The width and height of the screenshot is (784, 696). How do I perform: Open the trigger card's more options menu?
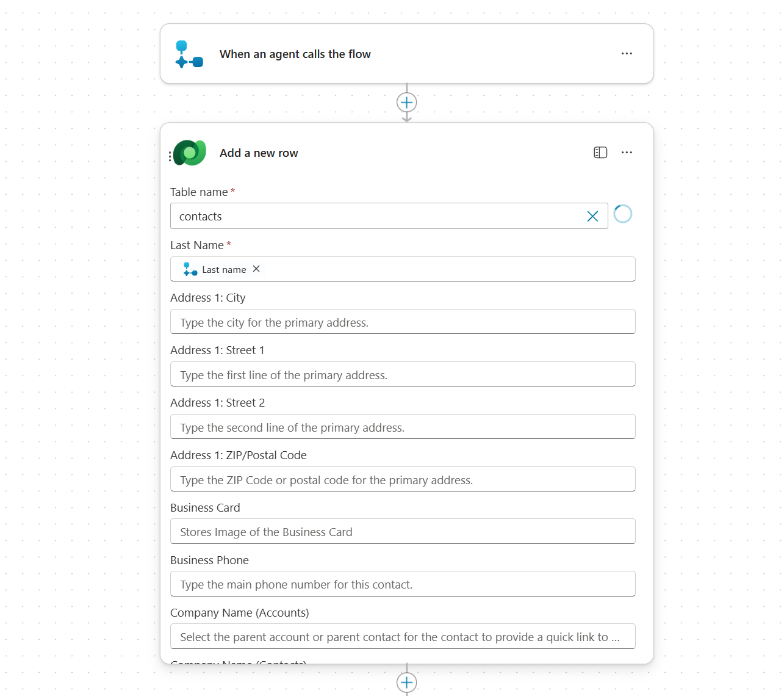627,54
